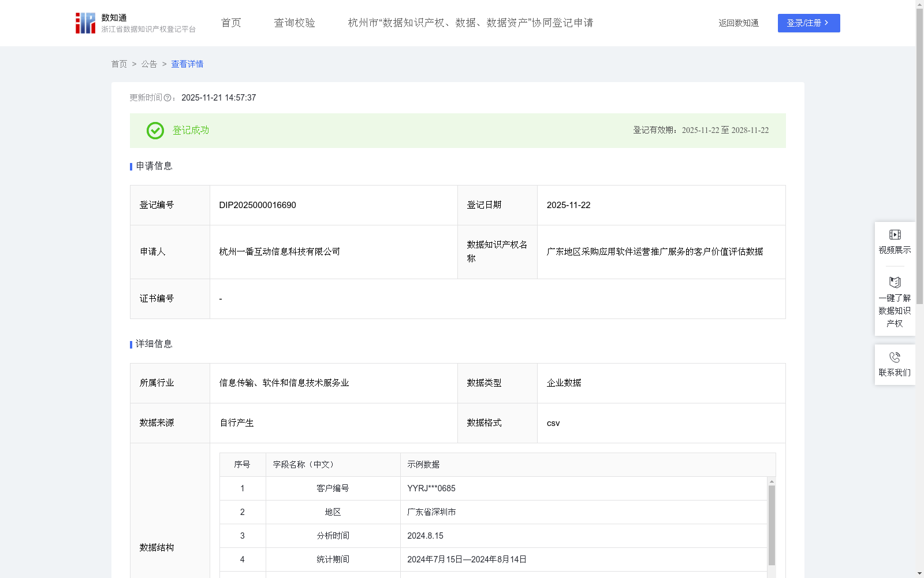Viewport: 924px width, 578px height.
Task: Click the 证书编号 label cell
Action: point(170,299)
